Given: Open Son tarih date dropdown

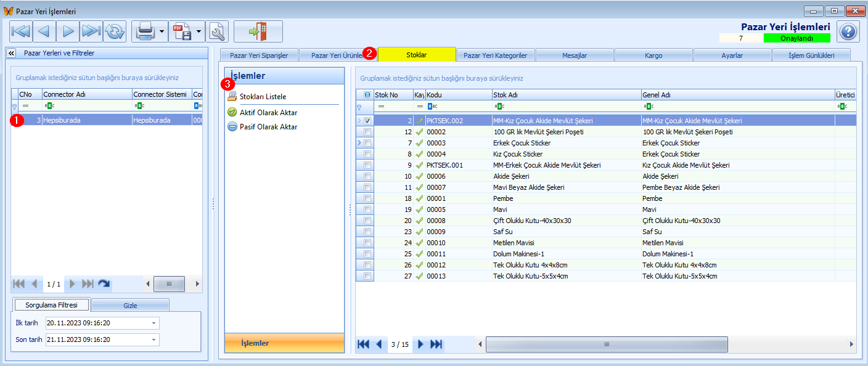Looking at the screenshot, I should click(153, 340).
